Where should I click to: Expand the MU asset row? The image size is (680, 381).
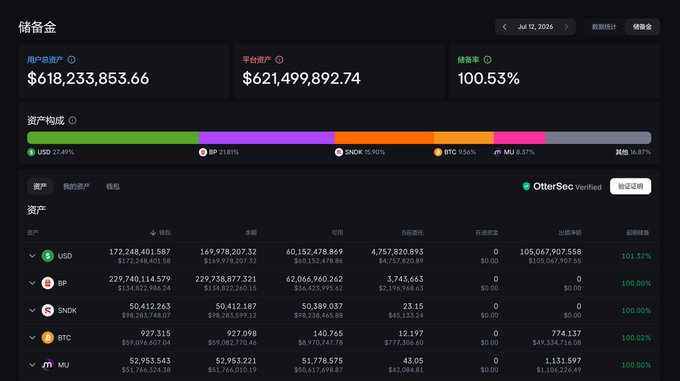[32, 365]
